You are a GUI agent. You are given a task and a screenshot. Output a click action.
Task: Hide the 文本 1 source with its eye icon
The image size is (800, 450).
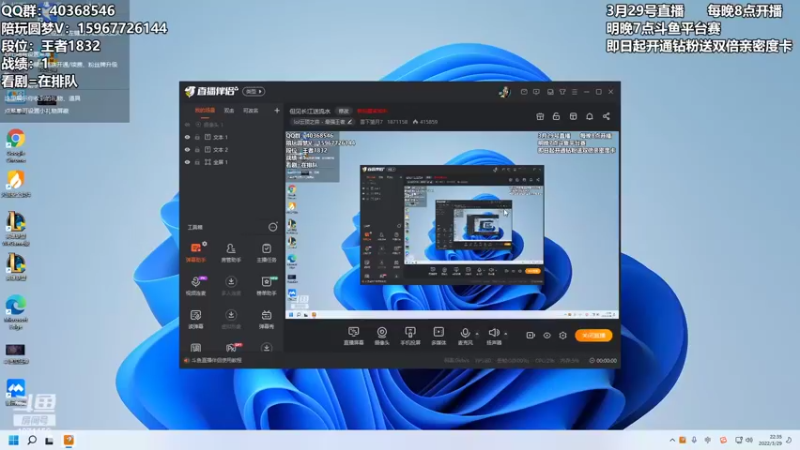(187, 137)
